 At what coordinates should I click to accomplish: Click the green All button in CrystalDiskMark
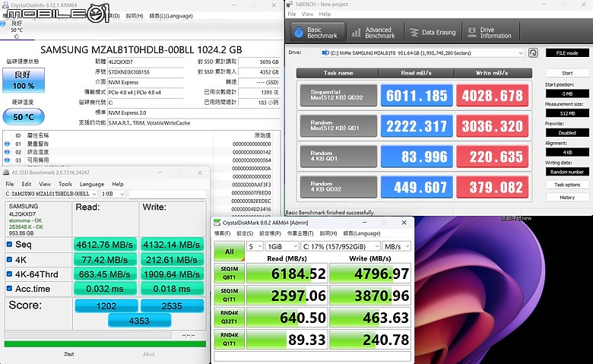pos(229,252)
